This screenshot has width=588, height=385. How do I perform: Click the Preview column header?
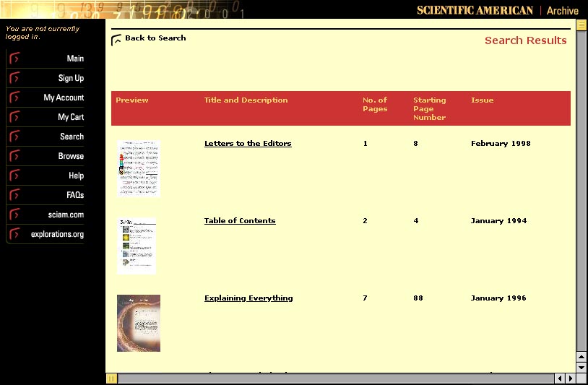[x=132, y=100]
